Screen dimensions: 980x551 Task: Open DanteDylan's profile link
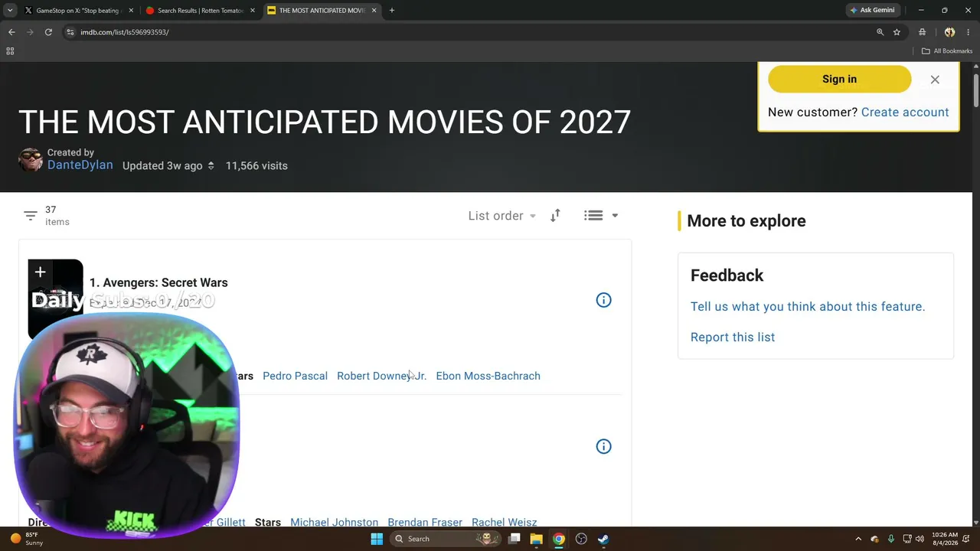(x=80, y=165)
